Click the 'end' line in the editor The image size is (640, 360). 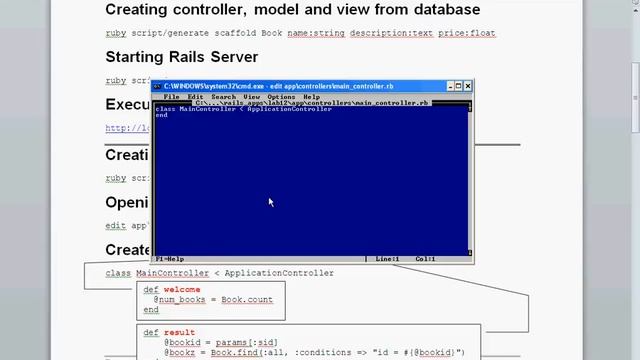pos(162,115)
